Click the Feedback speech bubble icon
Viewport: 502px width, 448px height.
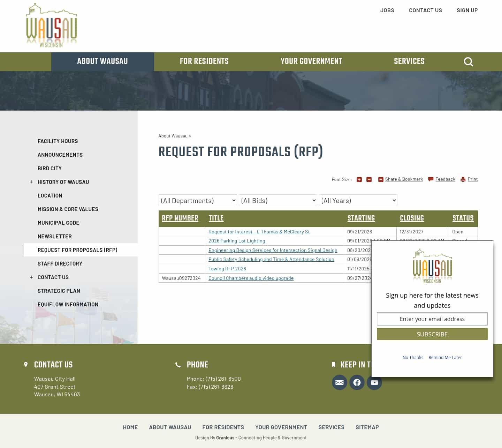[x=431, y=179]
